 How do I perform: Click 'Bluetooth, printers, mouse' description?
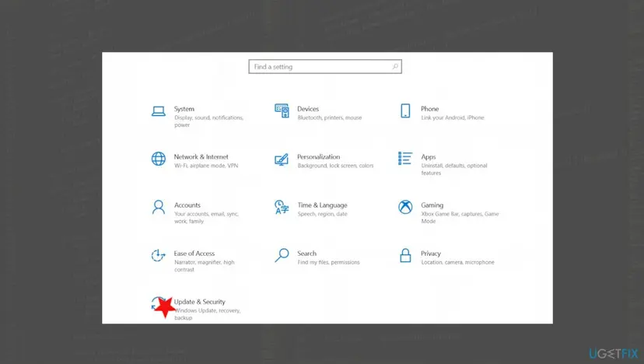point(330,117)
